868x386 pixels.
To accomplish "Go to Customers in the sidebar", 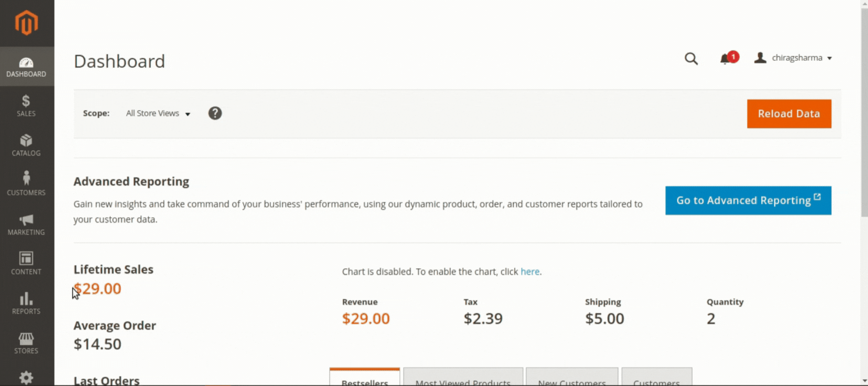I will pyautogui.click(x=26, y=184).
